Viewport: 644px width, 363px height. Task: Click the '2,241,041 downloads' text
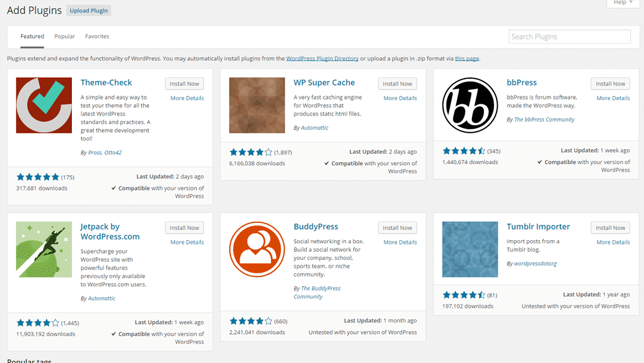257,332
